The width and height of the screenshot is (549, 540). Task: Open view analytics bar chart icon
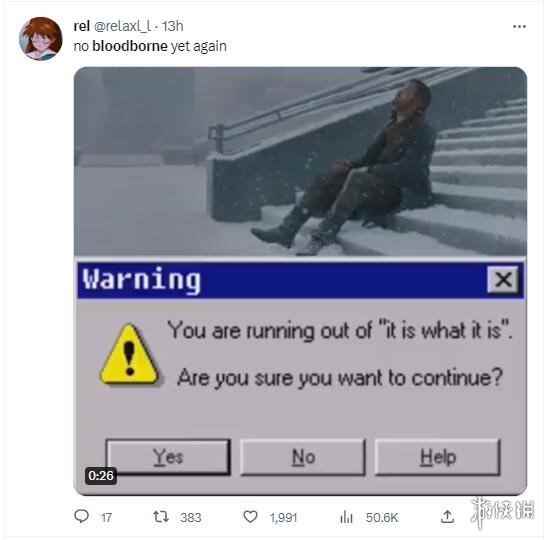tap(346, 517)
